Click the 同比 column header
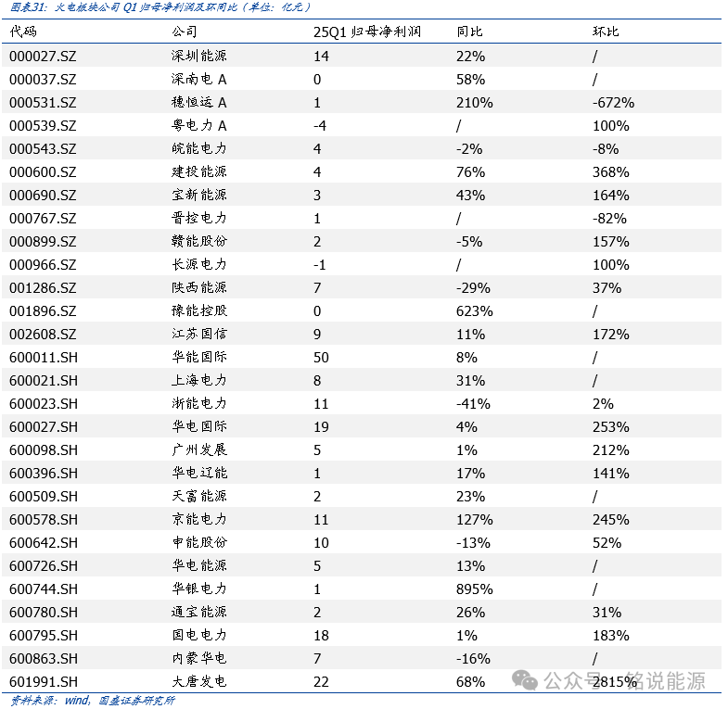Screen dimensions: 728x709 (469, 32)
